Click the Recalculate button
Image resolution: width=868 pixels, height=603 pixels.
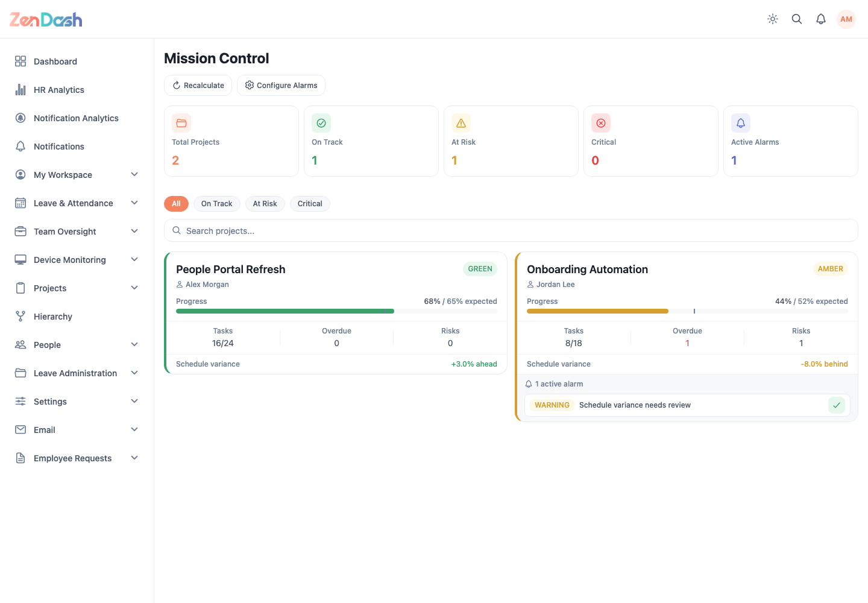[x=198, y=86]
